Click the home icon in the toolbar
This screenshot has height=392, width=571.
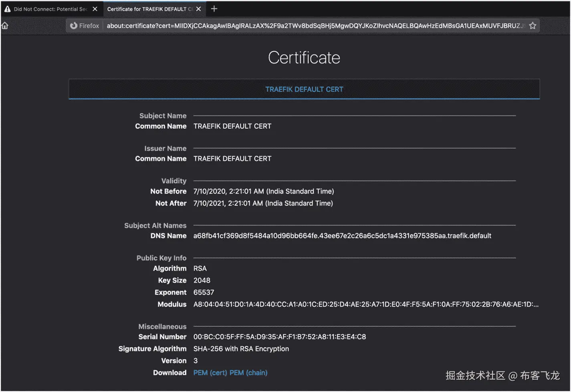5,26
